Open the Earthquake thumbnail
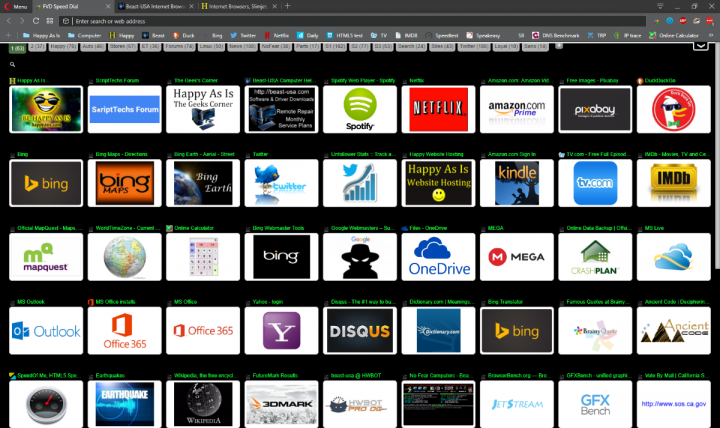720x428 pixels. click(124, 404)
